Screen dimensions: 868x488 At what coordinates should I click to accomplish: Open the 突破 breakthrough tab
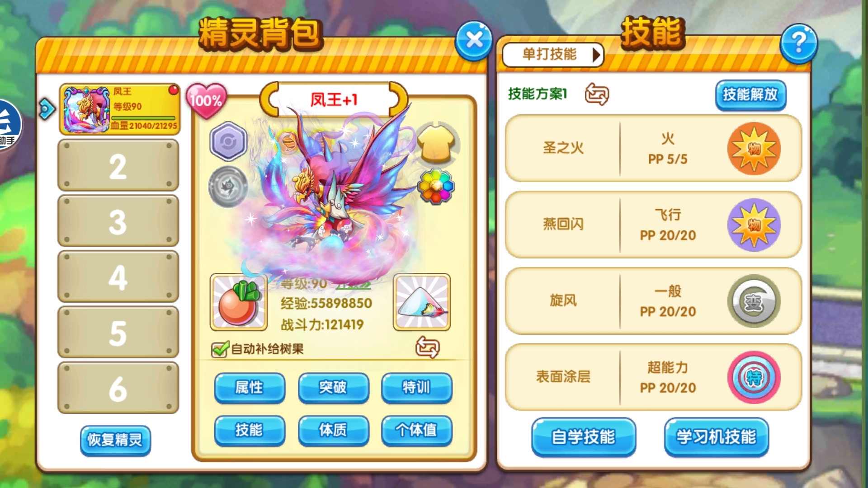click(333, 388)
